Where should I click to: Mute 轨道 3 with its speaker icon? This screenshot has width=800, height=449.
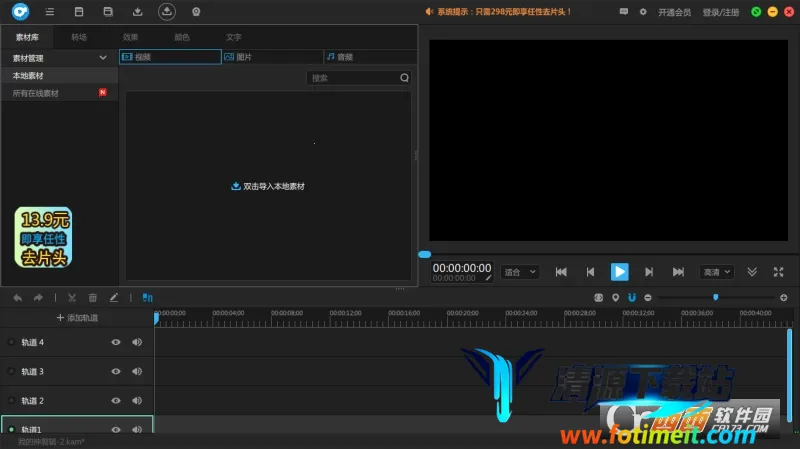point(137,371)
